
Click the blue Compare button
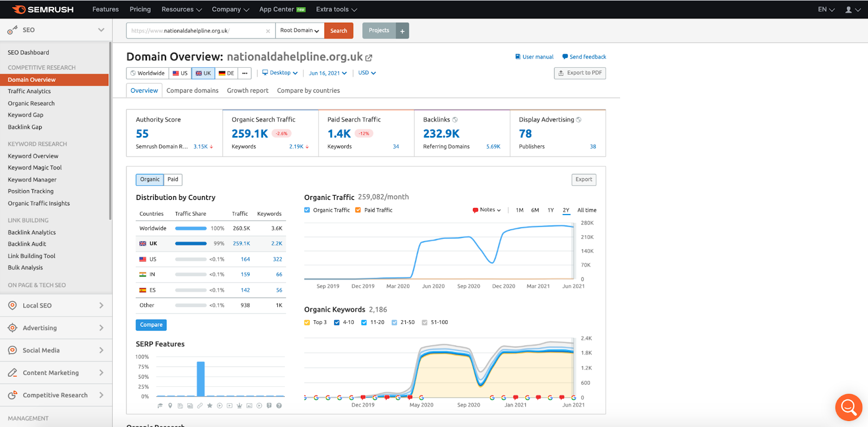(x=151, y=325)
